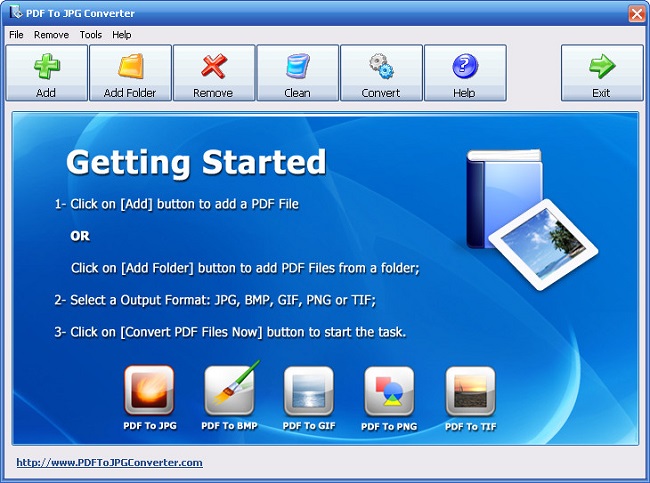Close the PDF To JPG Converter window
Image resolution: width=650 pixels, height=483 pixels.
tap(636, 13)
